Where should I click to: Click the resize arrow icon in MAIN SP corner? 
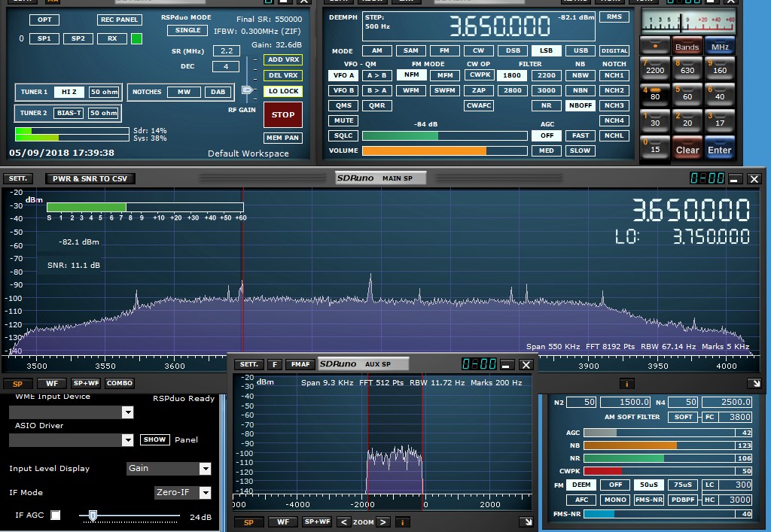[756, 383]
